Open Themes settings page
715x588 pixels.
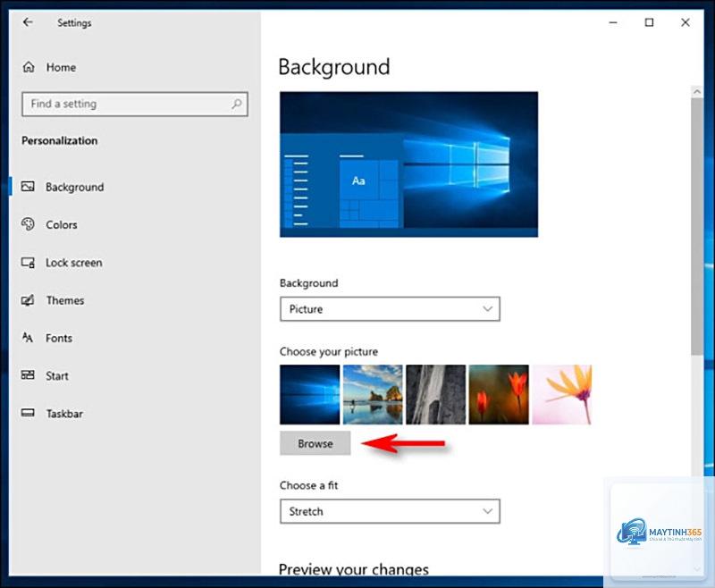(64, 300)
